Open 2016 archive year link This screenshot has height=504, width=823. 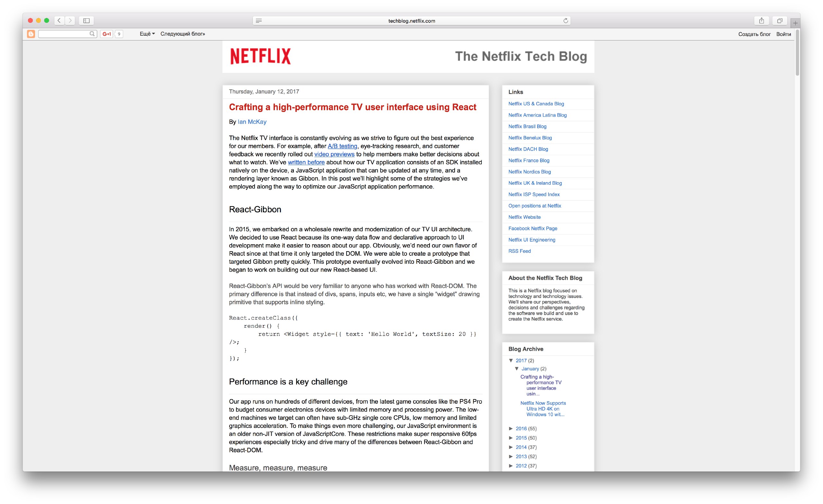(521, 429)
